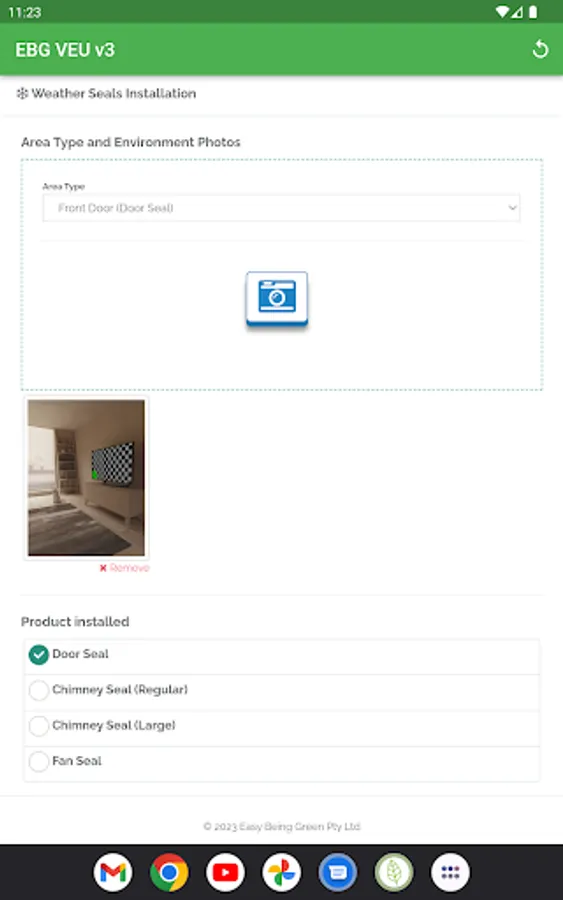Open camera to capture environment photo
The height and width of the screenshot is (900, 563).
coord(277,299)
